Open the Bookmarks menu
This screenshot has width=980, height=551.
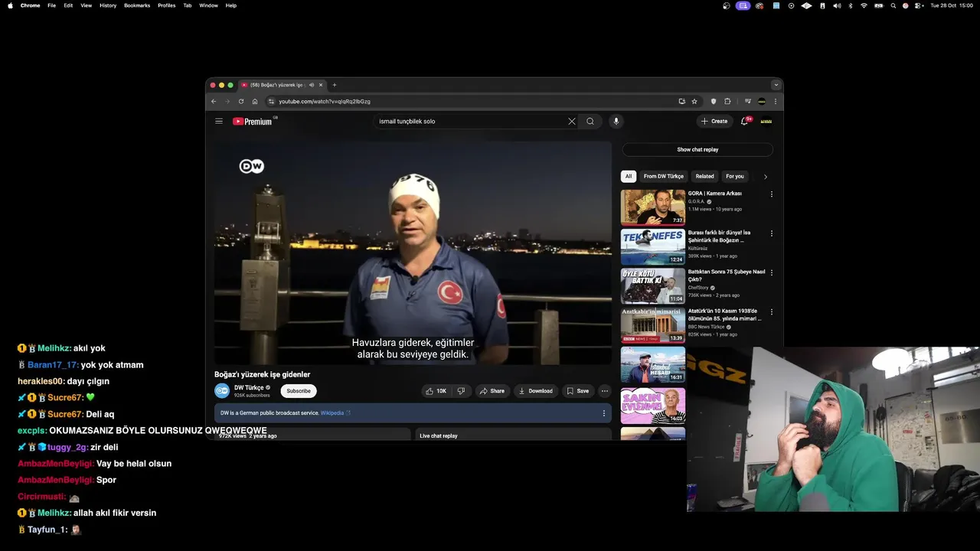coord(137,5)
